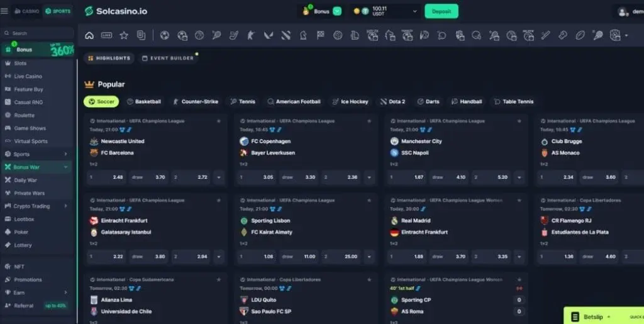Open the Live events icon in the toolbar
The height and width of the screenshot is (324, 644).
click(x=106, y=35)
